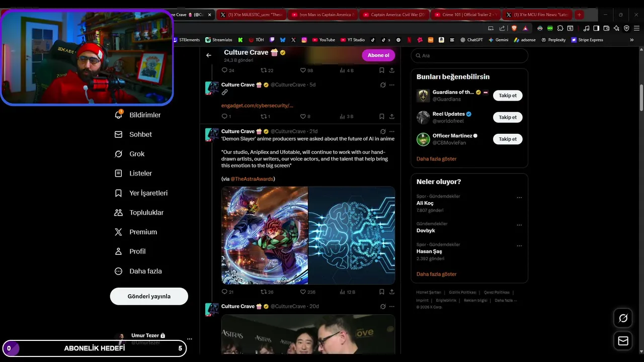Click the Gönderi yayınla post button
This screenshot has height=362, width=644.
[x=149, y=296]
